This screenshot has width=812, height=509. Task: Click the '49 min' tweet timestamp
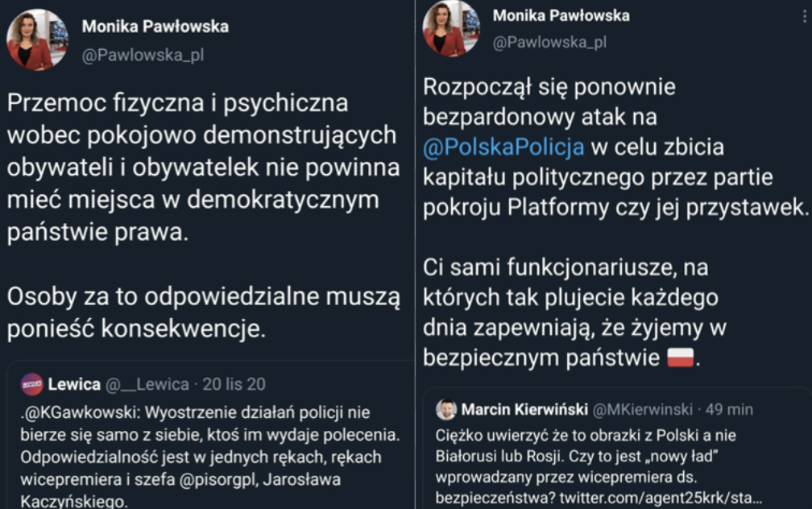click(729, 410)
